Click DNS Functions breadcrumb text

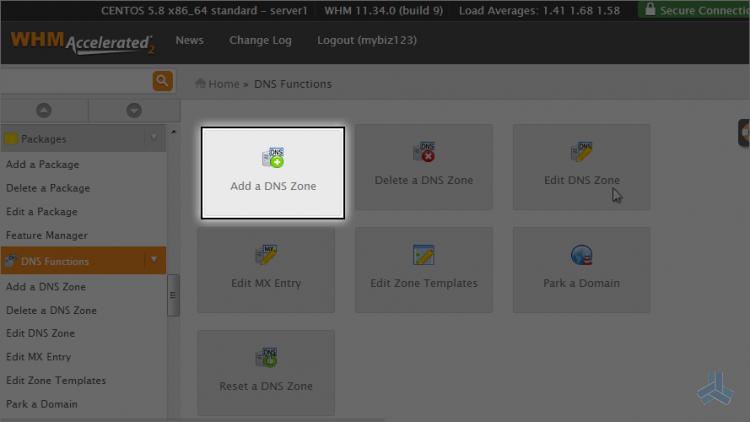coord(293,84)
